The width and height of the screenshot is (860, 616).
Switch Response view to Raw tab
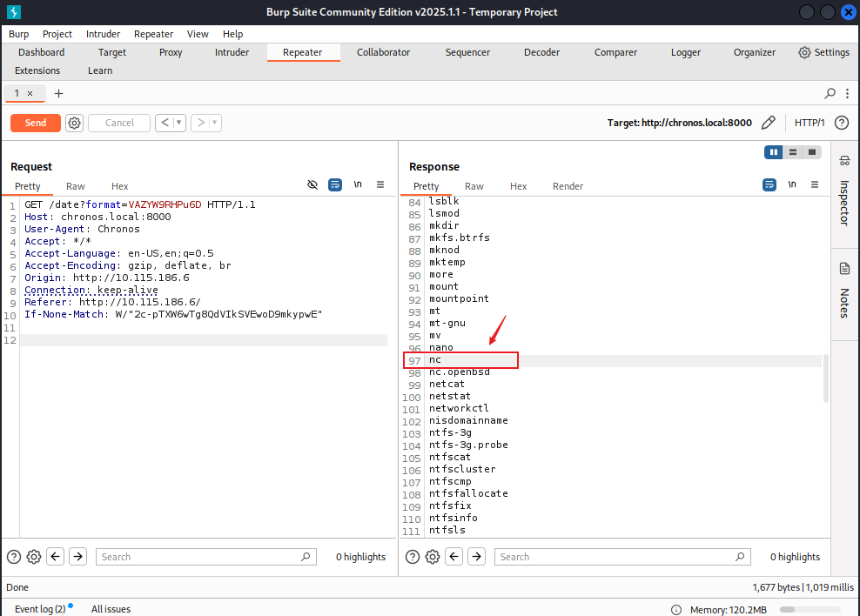click(x=474, y=186)
